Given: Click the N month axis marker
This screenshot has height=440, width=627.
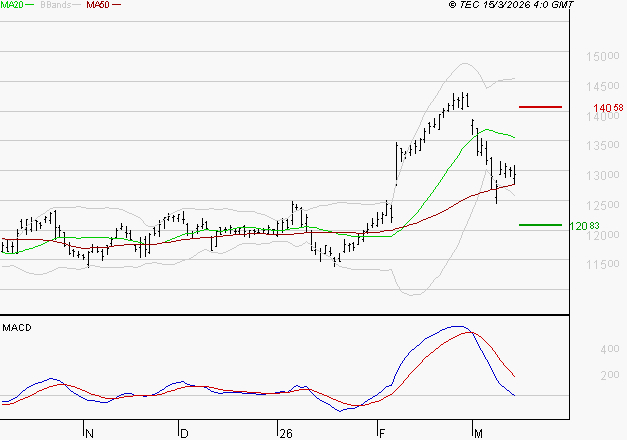Looking at the screenshot, I should coord(90,434).
